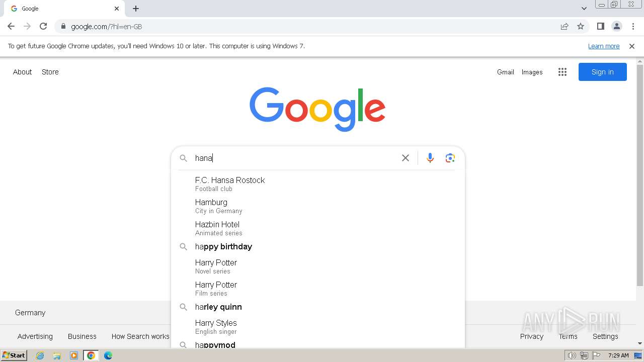Reload the page with the refresh icon

coord(43,26)
